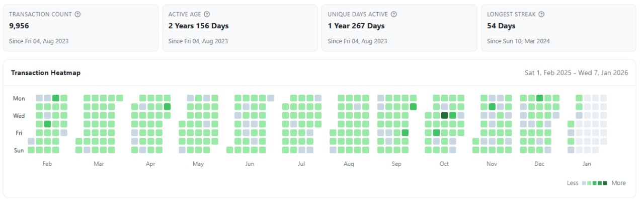Click the Jan month label under heatmap
644x199 pixels.
tap(587, 164)
